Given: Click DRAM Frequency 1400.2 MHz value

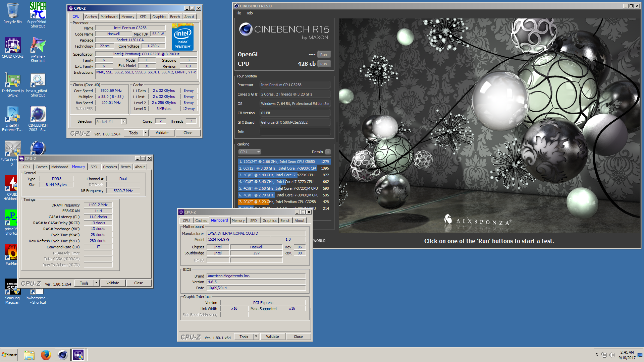Looking at the screenshot, I should [98, 205].
